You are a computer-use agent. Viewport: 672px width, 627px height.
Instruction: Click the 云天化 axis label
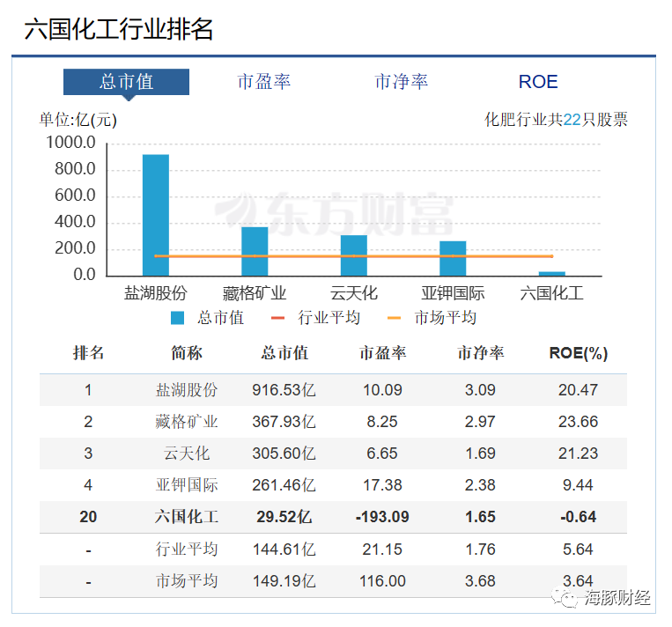(353, 293)
